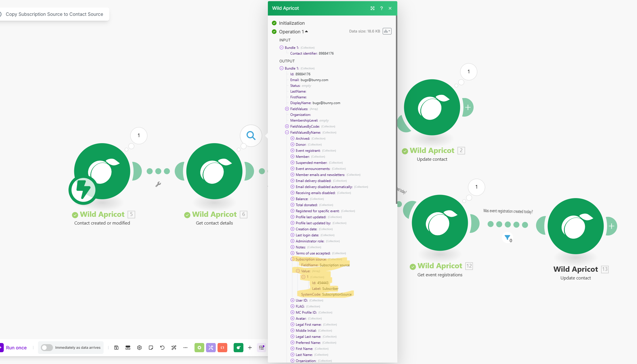Collapse the Value array under Subscription source
637x364 pixels.
tap(298, 271)
